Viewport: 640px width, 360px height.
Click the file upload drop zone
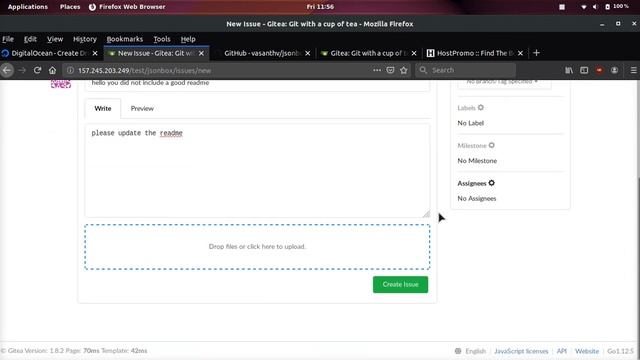(x=257, y=247)
